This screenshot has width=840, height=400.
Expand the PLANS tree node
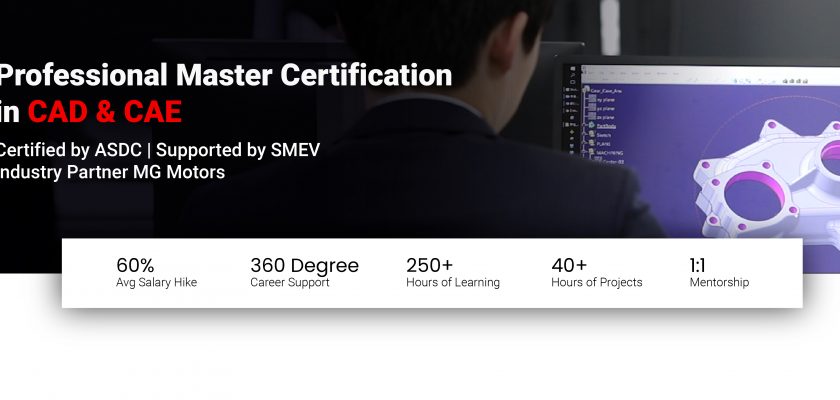coord(584,144)
